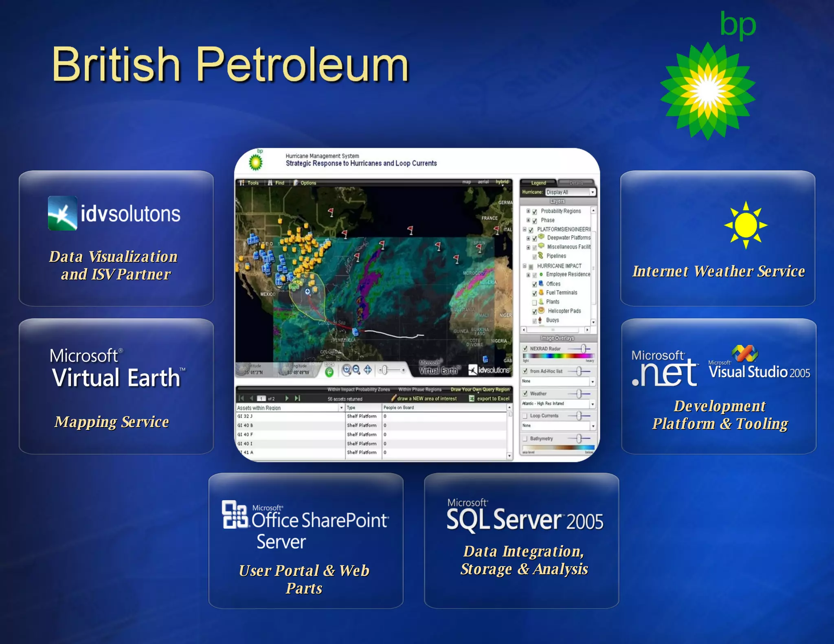Image resolution: width=834 pixels, height=644 pixels.
Task: Go to next results page
Action: (287, 398)
